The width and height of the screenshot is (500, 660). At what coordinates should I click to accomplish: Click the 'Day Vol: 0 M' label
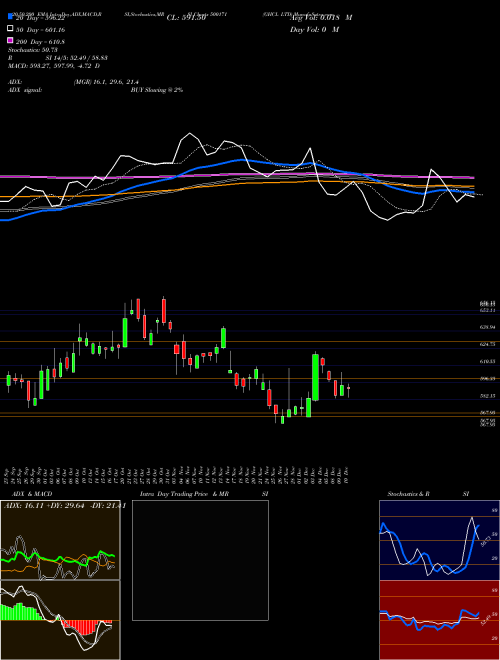pyautogui.click(x=314, y=29)
